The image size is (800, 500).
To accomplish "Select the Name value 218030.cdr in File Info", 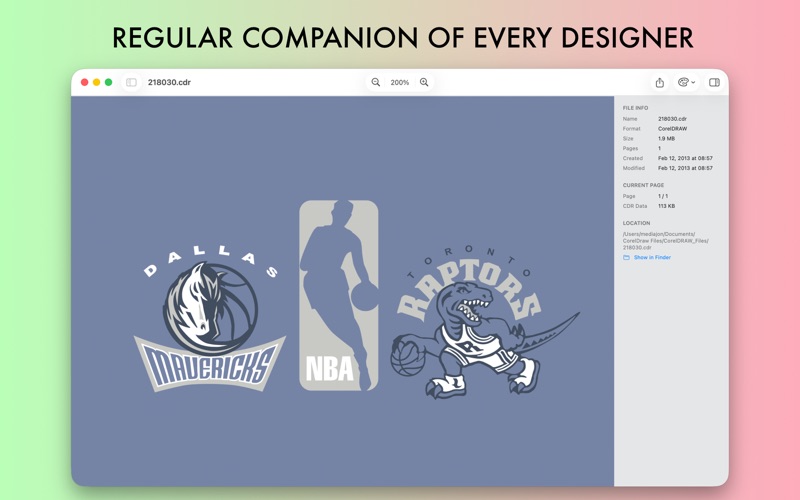I will tap(672, 119).
